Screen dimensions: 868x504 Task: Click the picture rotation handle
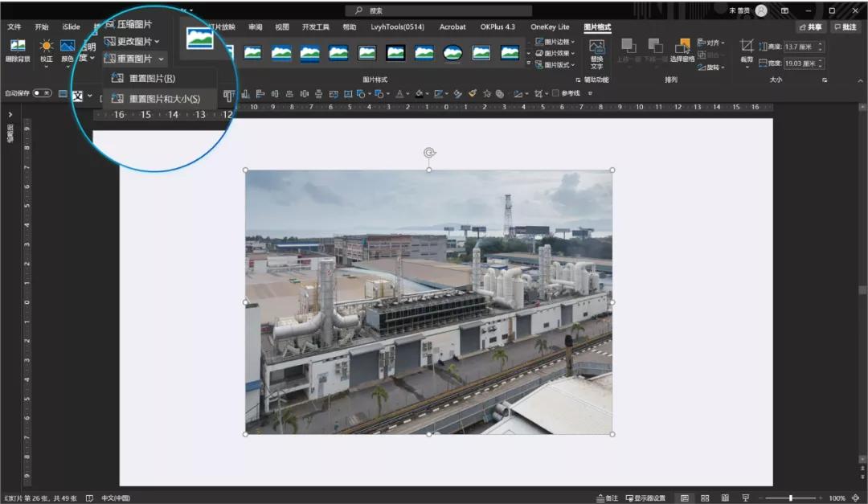pyautogui.click(x=429, y=152)
